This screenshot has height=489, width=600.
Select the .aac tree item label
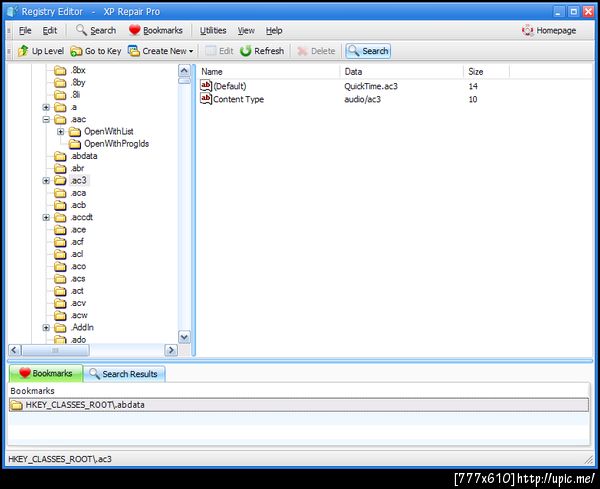(x=78, y=119)
